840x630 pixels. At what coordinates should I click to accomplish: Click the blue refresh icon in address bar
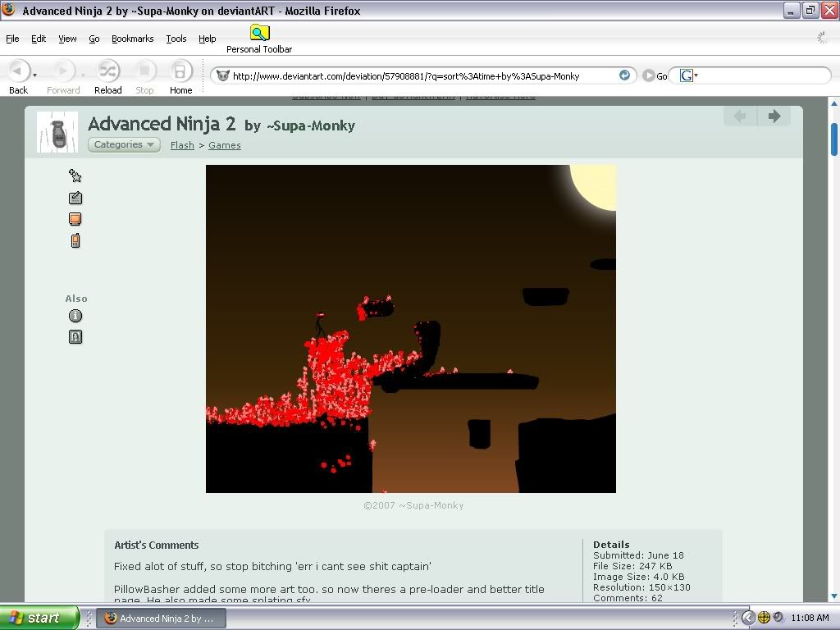[624, 75]
